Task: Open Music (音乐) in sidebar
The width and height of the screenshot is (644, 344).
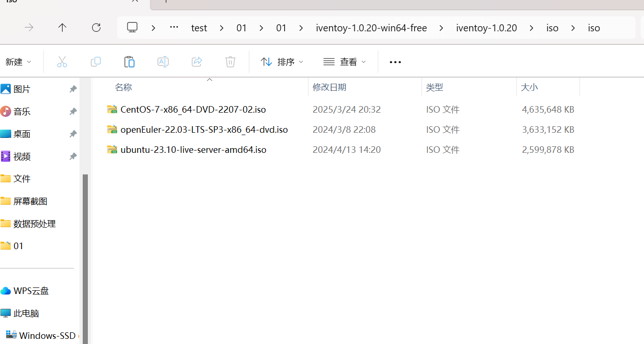Action: click(x=21, y=111)
